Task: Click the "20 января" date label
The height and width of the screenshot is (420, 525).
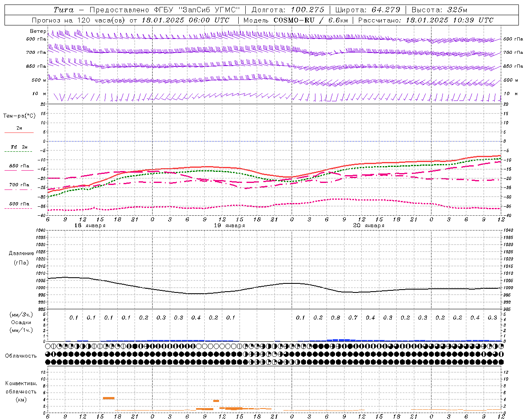Action: (x=369, y=226)
